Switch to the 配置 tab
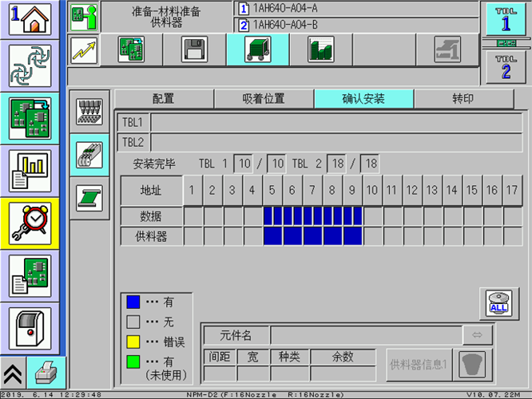532x399 pixels. tap(164, 99)
